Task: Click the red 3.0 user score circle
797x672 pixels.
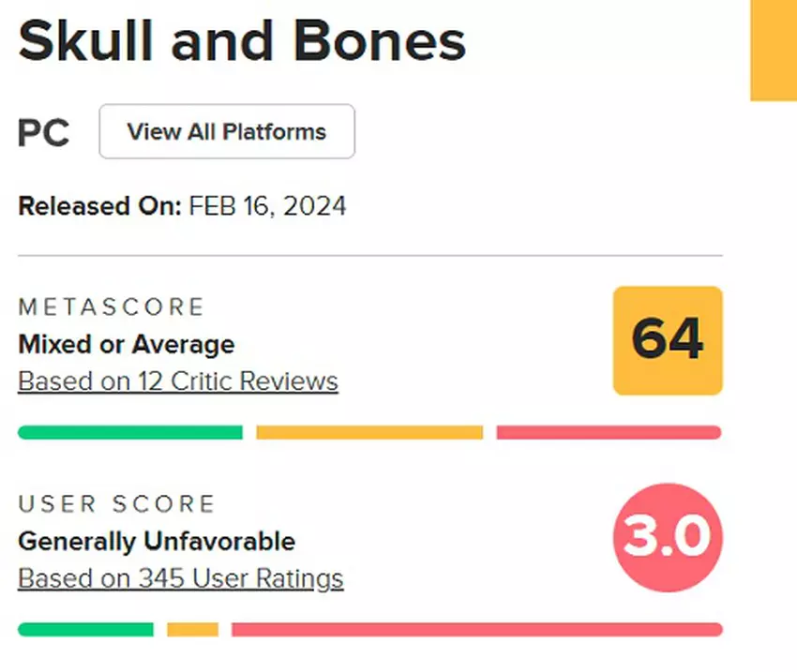Action: click(668, 537)
